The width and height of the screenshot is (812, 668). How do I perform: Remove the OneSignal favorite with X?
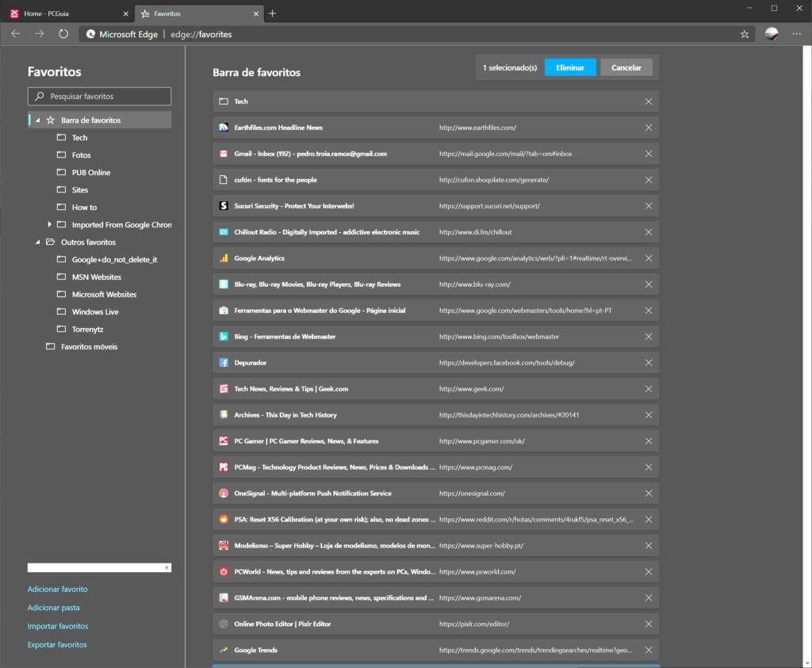click(649, 493)
